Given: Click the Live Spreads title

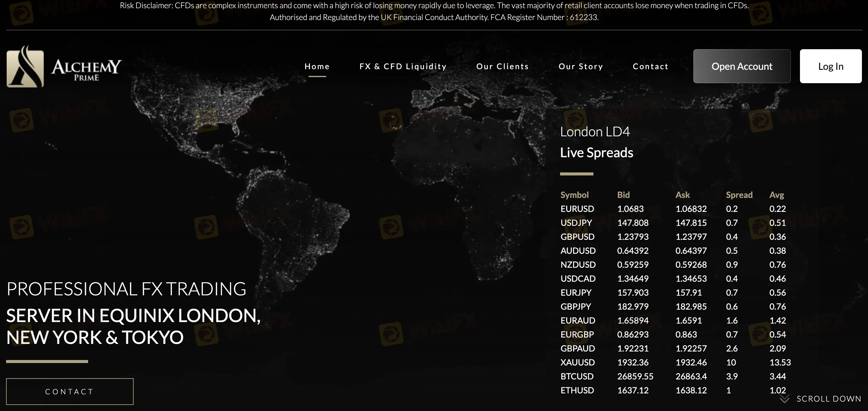Looking at the screenshot, I should tap(596, 152).
